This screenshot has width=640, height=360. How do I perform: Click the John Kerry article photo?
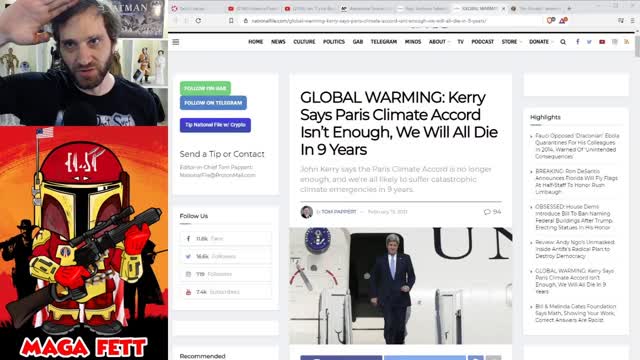pos(400,286)
